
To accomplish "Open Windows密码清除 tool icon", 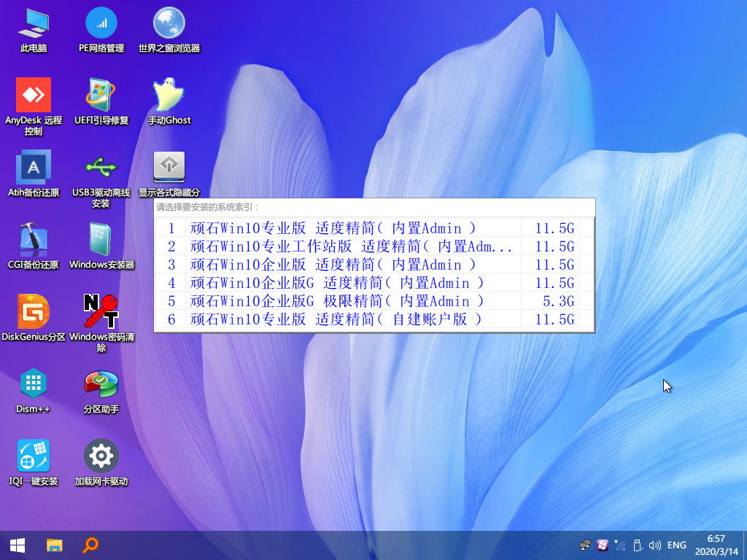I will point(101,312).
